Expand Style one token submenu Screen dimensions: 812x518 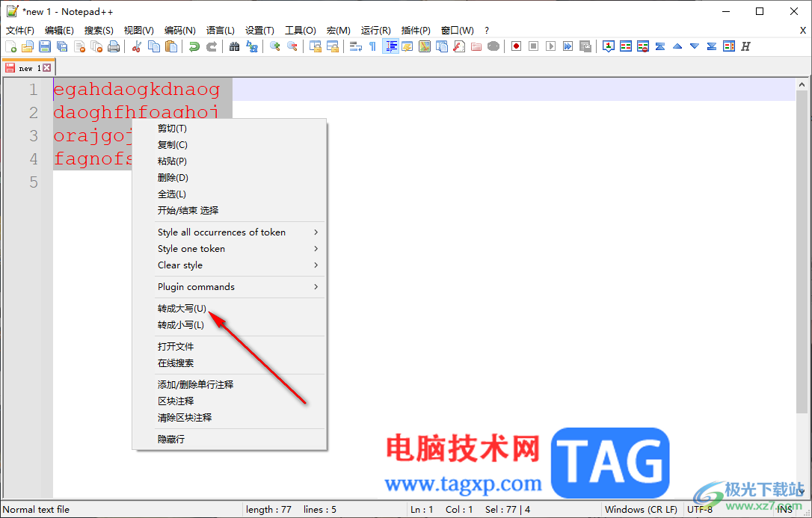[230, 249]
